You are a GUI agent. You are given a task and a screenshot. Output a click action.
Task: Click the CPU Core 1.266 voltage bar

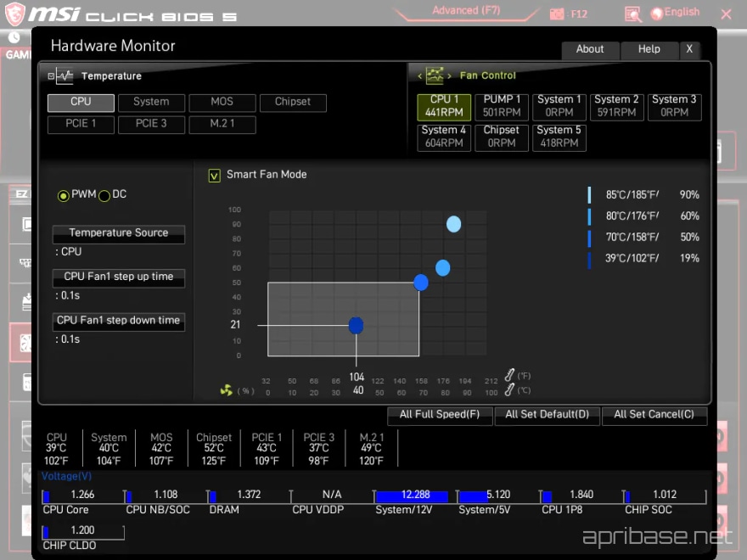click(x=82, y=496)
